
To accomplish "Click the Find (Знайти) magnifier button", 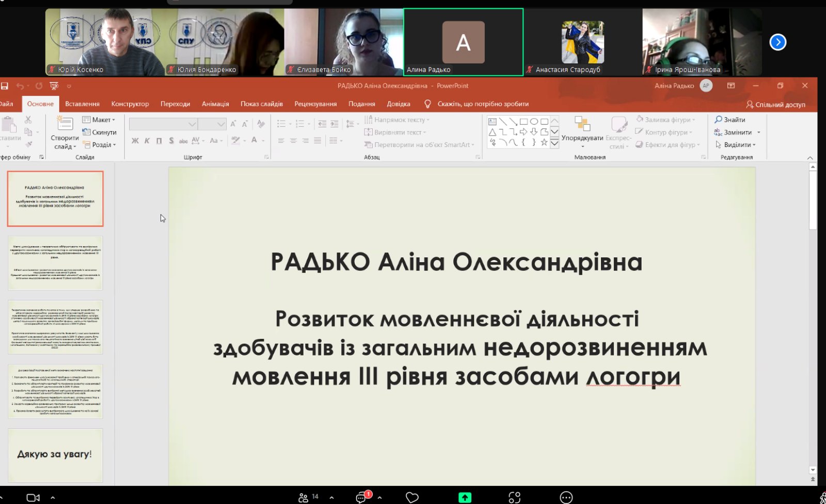I will point(729,120).
